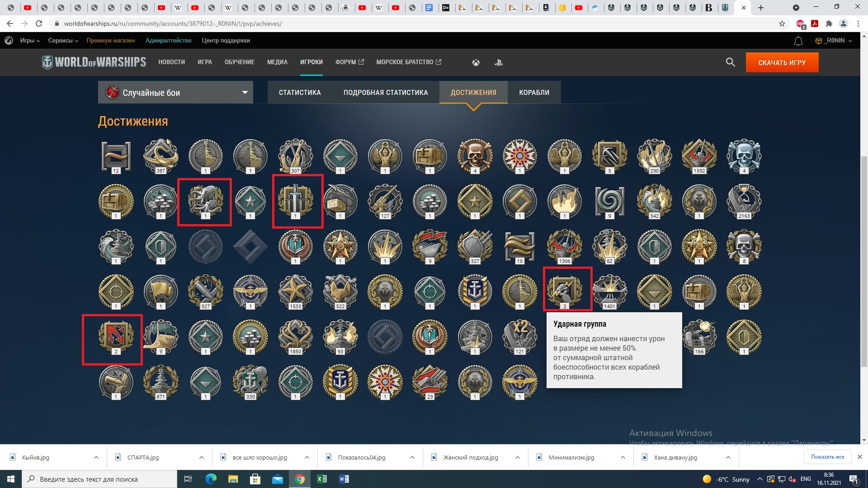This screenshot has height=488, width=868.
Task: Select the anchor achievement with count 330
Action: pos(250,382)
